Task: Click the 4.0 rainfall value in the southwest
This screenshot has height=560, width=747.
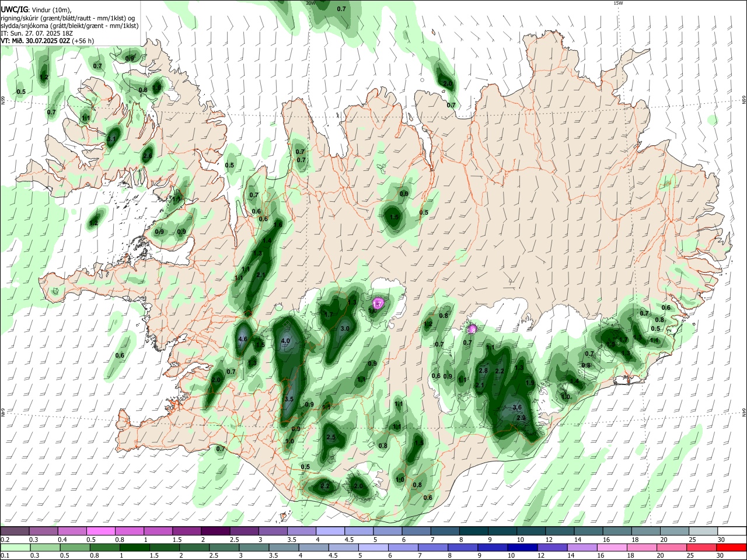Action: 285,341
